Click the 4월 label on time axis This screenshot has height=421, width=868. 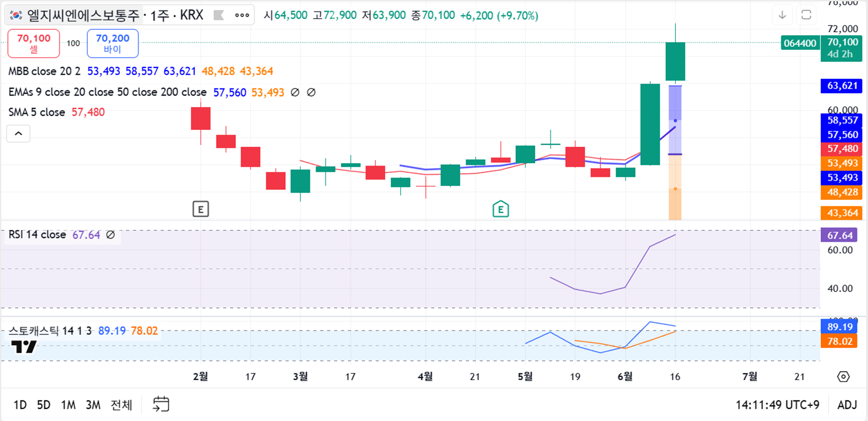click(425, 376)
